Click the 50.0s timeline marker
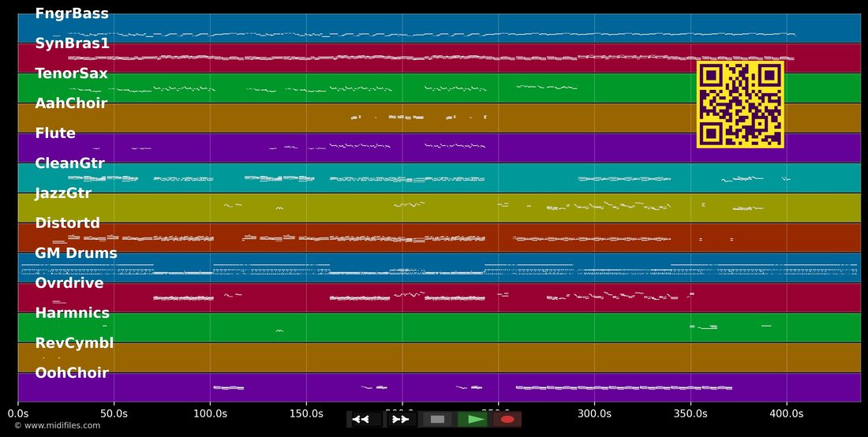 tap(114, 414)
